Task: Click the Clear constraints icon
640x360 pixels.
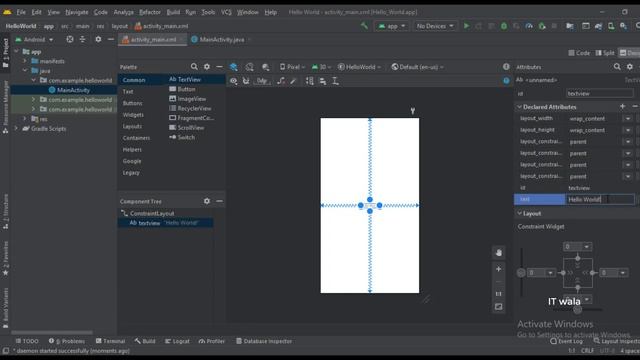Action: pos(281,81)
